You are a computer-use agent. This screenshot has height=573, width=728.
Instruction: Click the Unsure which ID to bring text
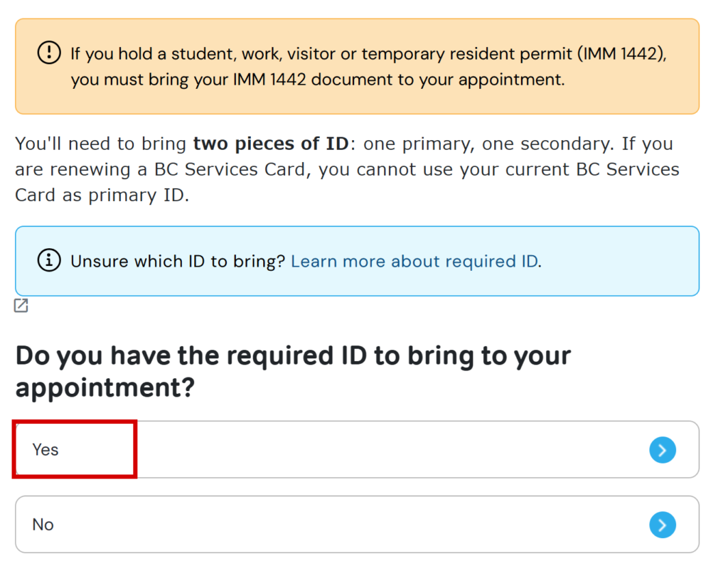(x=177, y=261)
